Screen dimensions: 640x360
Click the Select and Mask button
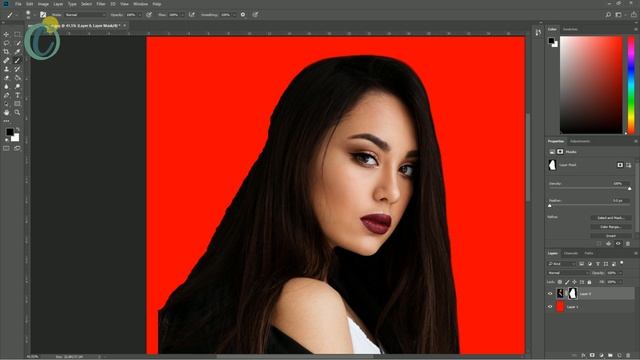coord(611,218)
